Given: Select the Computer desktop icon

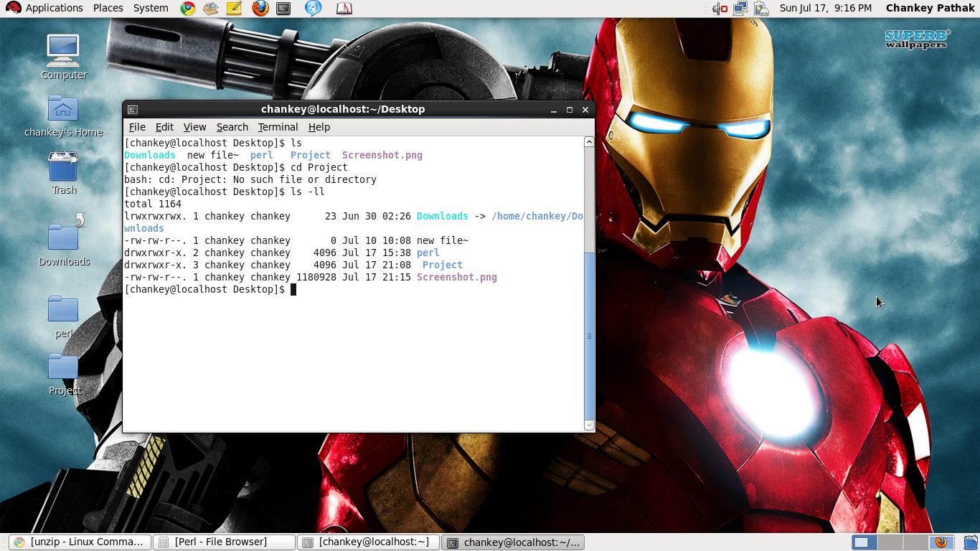Looking at the screenshot, I should (x=64, y=57).
